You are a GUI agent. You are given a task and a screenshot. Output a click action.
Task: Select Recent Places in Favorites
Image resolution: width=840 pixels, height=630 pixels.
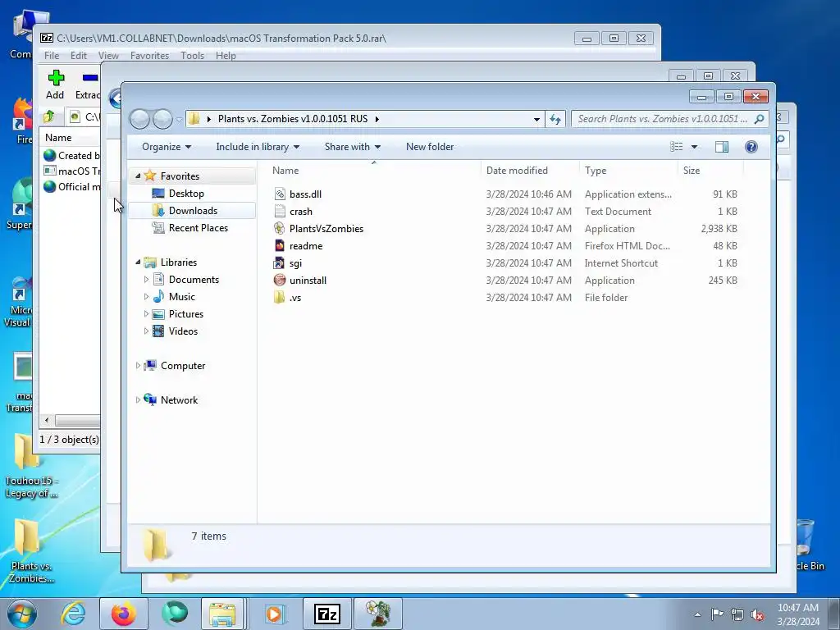tap(199, 228)
